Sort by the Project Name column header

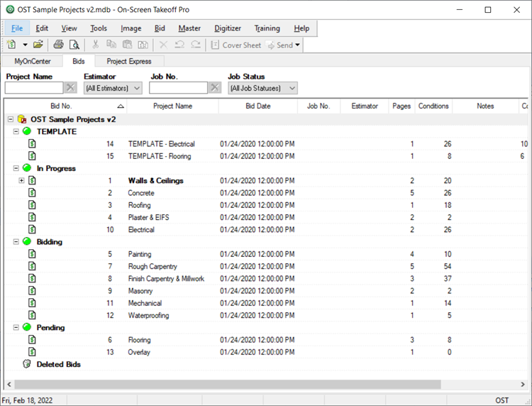point(172,106)
